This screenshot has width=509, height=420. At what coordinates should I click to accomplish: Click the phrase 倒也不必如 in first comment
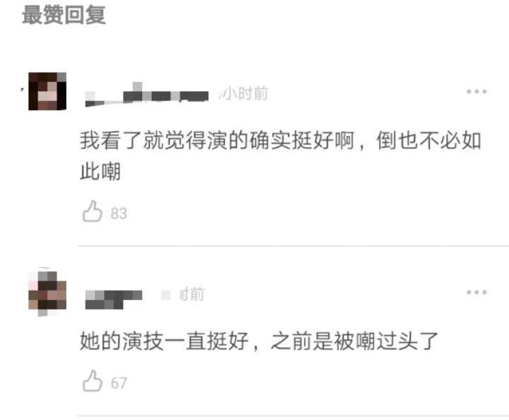(429, 140)
